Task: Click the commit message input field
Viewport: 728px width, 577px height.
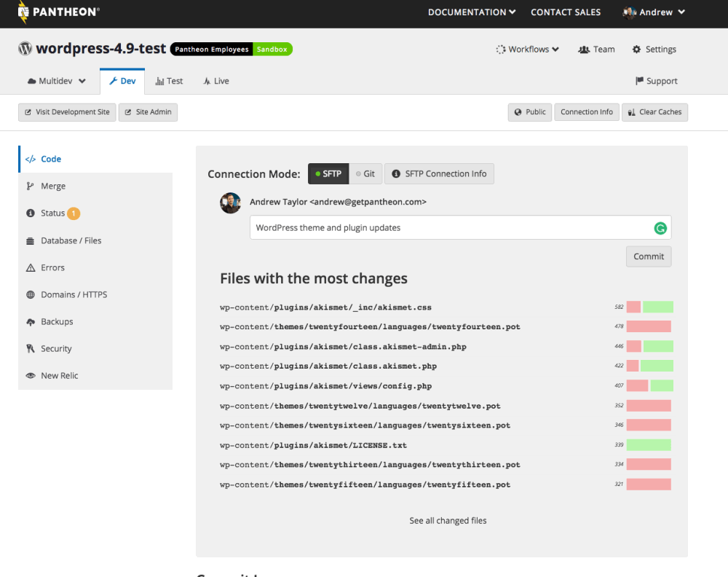Action: [461, 227]
